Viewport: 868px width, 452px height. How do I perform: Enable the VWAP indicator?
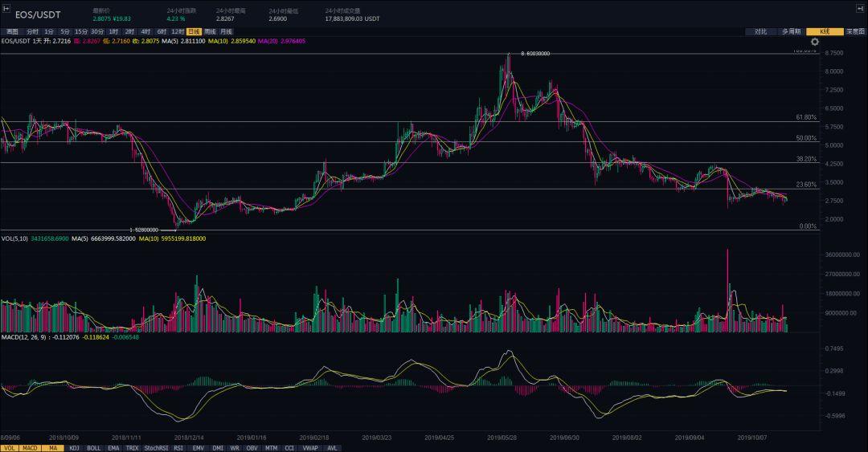click(x=310, y=448)
